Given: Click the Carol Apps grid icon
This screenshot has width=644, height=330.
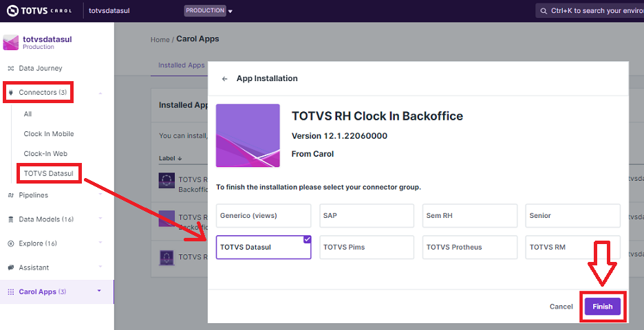Looking at the screenshot, I should coord(11,291).
